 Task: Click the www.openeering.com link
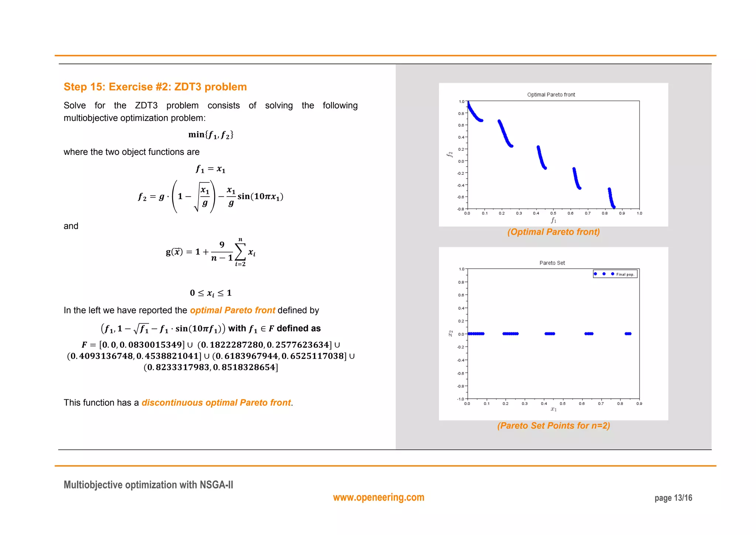click(x=378, y=497)
